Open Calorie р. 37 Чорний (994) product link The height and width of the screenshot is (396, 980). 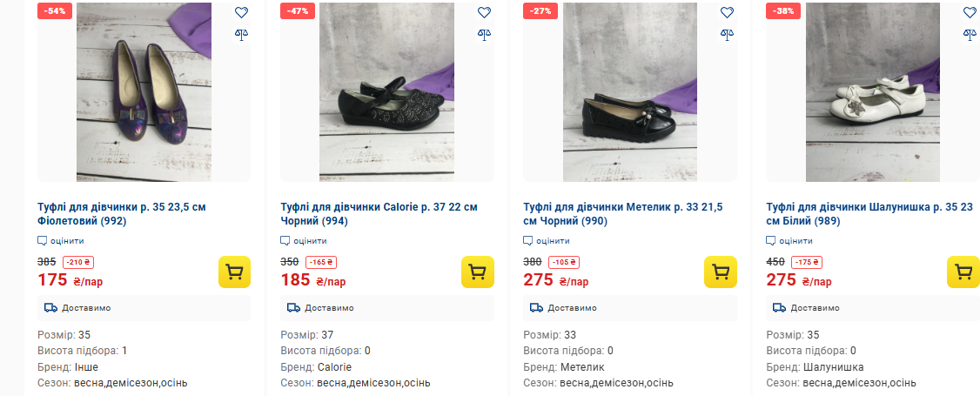(x=379, y=214)
